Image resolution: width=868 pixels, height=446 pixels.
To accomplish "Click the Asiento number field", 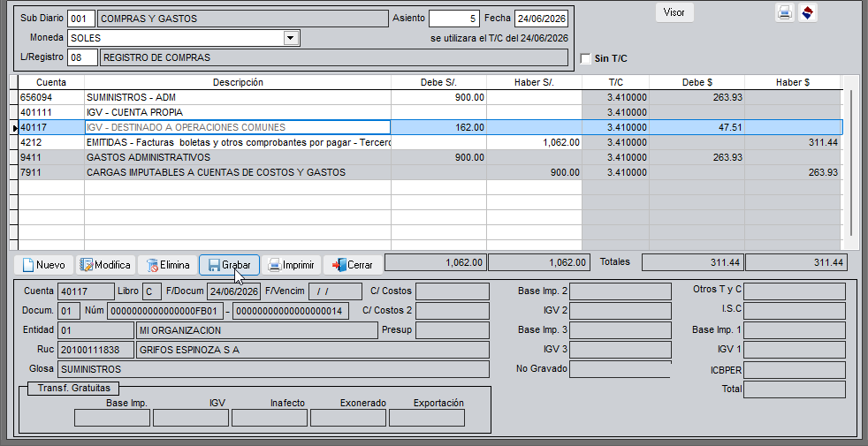I will click(x=454, y=19).
